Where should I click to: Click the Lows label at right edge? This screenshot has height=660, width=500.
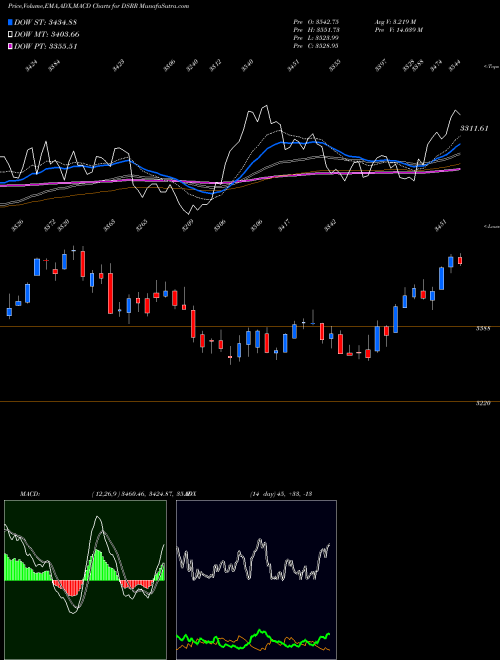pos(491,226)
